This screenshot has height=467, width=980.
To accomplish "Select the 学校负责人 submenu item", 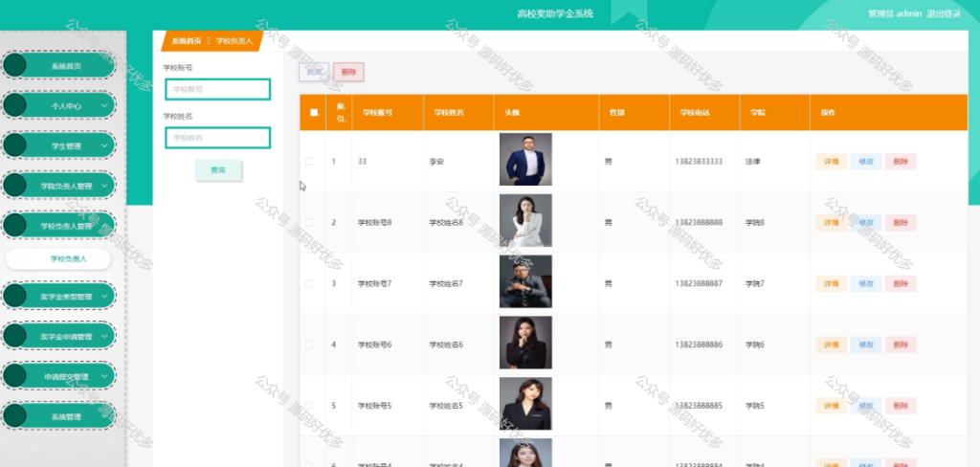I will [x=58, y=258].
